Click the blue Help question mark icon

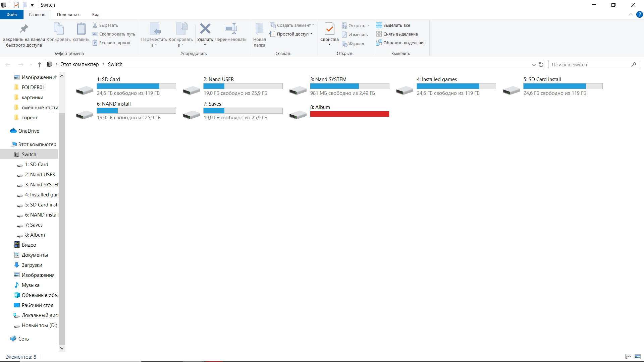point(640,14)
